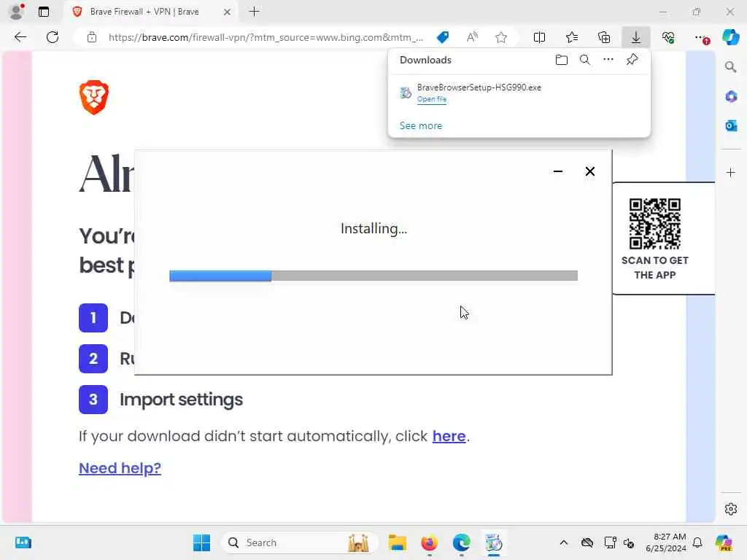Close the Brave installer dialog

pos(589,171)
